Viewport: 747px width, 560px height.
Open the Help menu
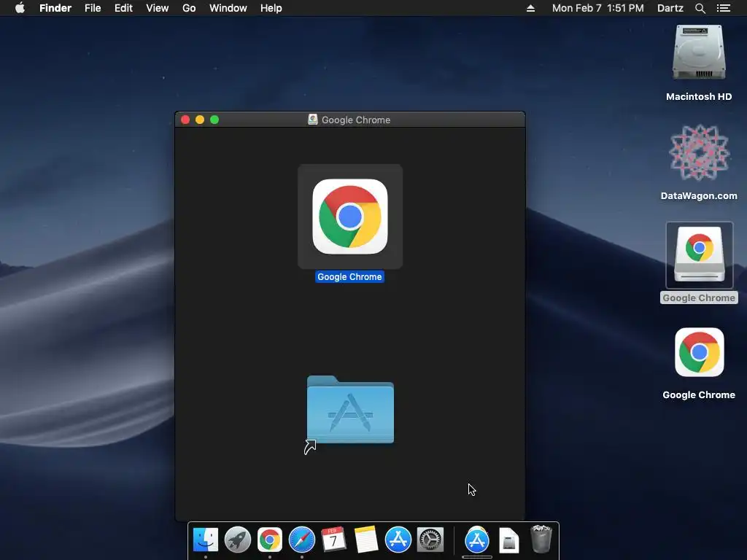tap(271, 8)
